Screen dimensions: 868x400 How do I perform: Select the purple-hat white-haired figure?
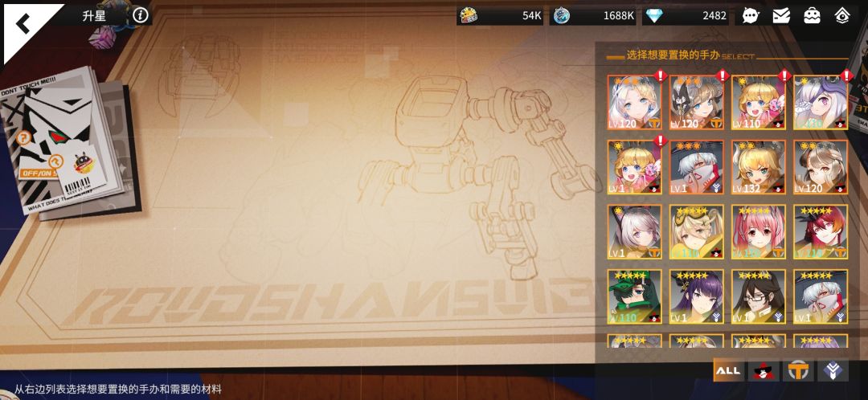point(821,102)
